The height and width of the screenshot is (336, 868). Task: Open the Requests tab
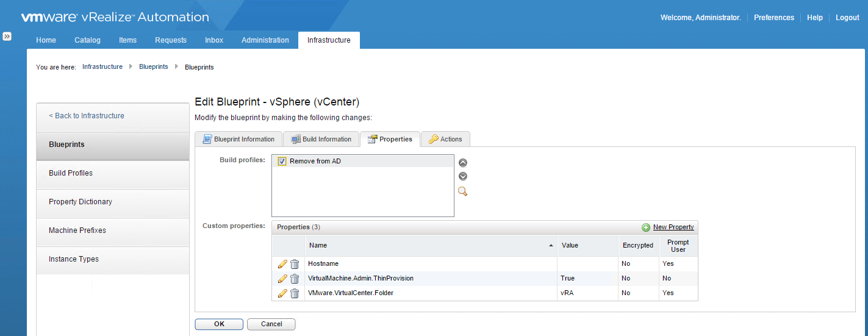171,40
